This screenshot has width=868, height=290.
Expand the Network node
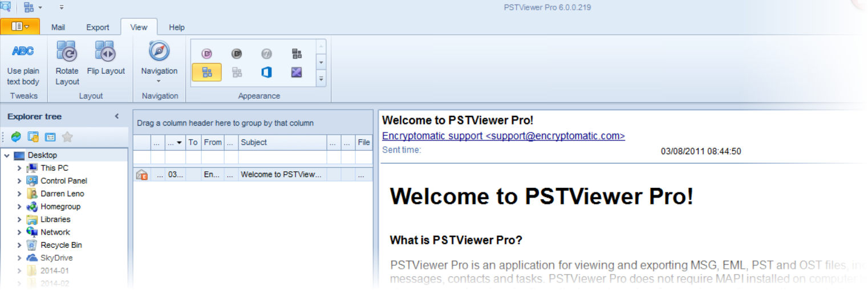click(x=19, y=232)
